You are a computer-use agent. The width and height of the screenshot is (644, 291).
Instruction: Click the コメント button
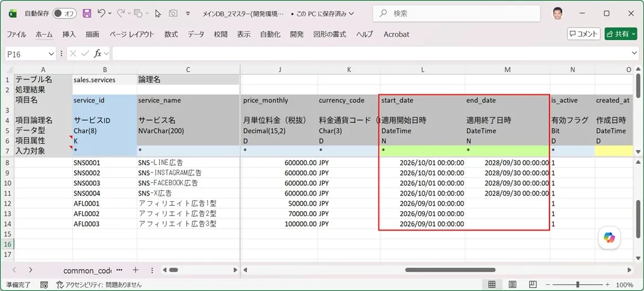[x=584, y=34]
